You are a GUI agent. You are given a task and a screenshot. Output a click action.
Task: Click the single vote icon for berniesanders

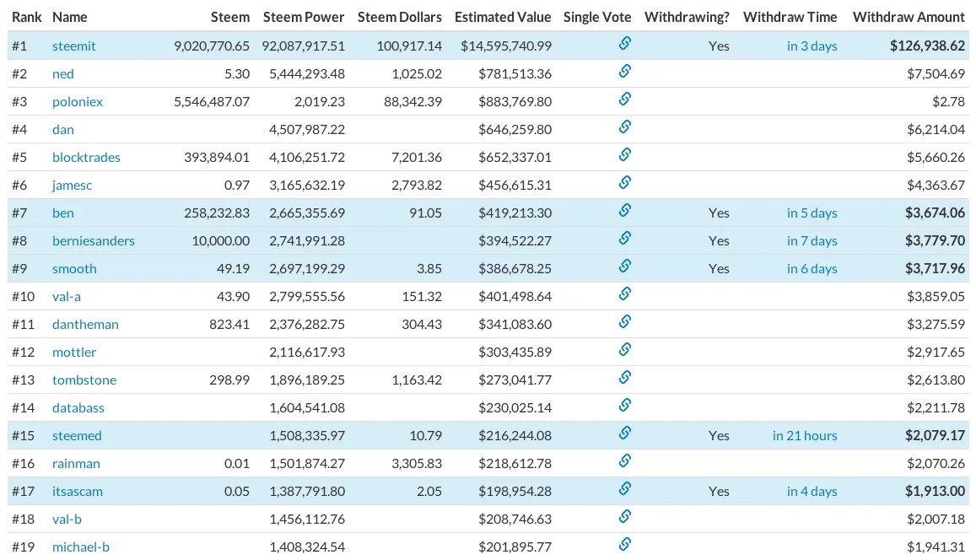[625, 238]
